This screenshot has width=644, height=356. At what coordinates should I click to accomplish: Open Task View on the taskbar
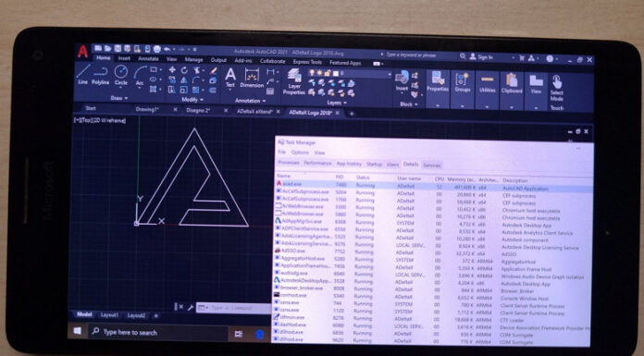(x=238, y=334)
